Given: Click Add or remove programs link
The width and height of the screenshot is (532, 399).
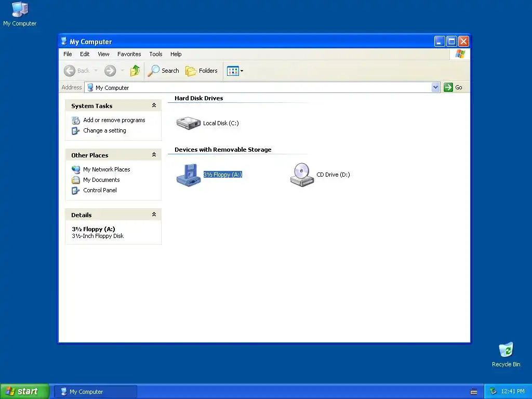Looking at the screenshot, I should (x=114, y=120).
